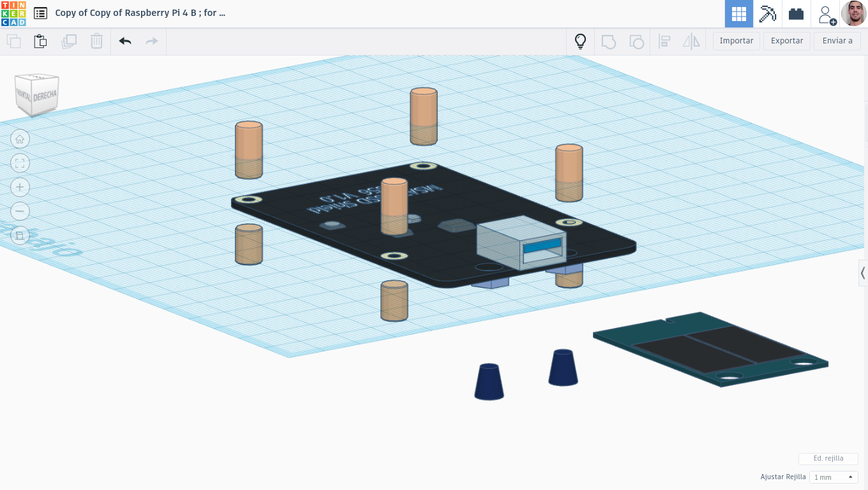
Task: Click the Paste clipboard icon
Action: click(x=40, y=41)
